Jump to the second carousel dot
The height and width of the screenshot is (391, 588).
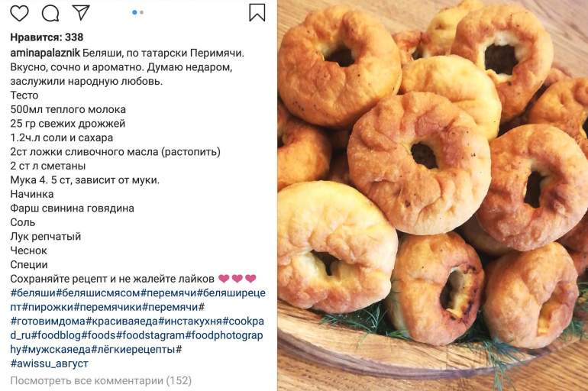tap(141, 12)
